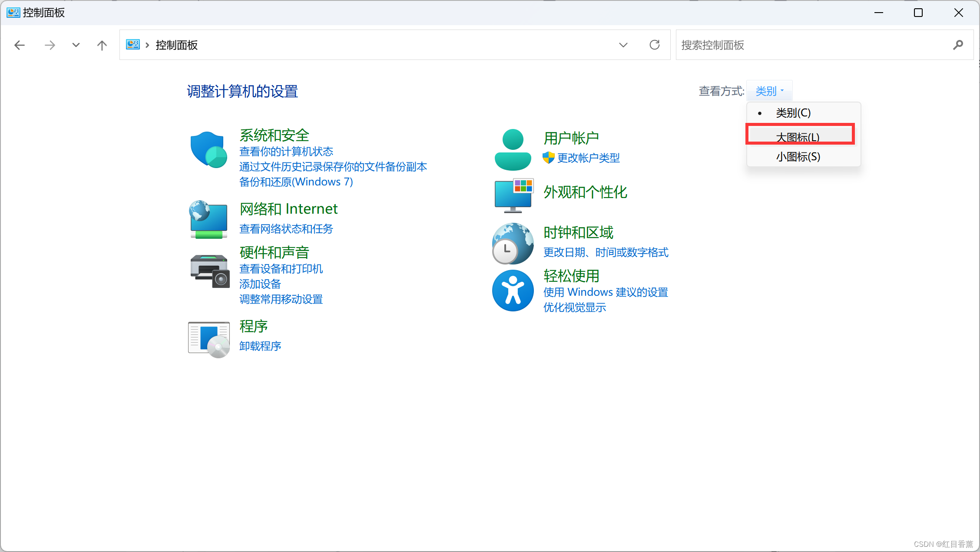
Task: Open recent locations chevron next to forward
Action: (76, 45)
